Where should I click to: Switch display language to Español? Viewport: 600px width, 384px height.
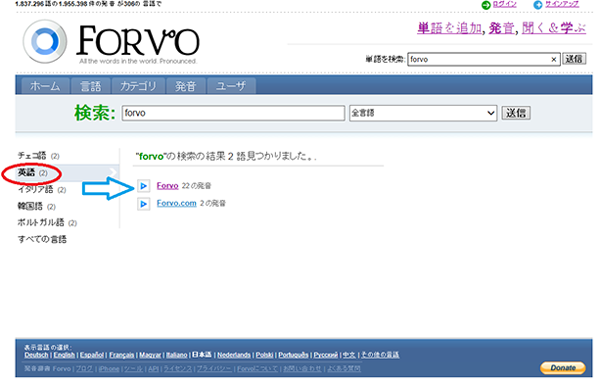point(92,355)
